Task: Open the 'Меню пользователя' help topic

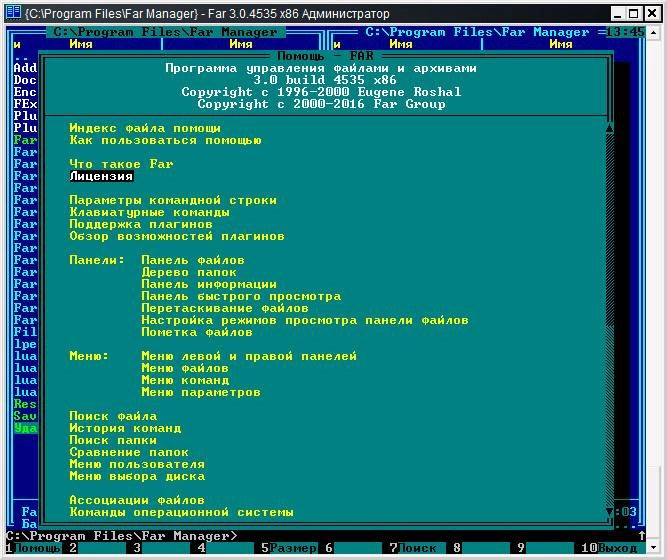Action: pyautogui.click(x=137, y=464)
